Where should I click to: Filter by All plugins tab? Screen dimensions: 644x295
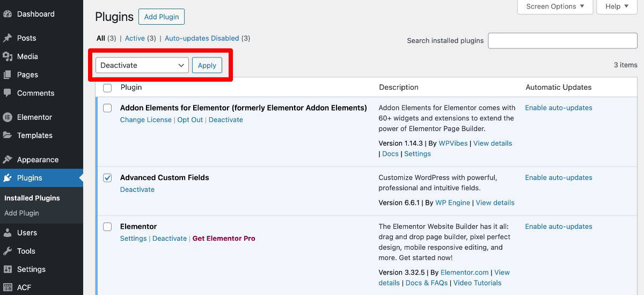[101, 38]
